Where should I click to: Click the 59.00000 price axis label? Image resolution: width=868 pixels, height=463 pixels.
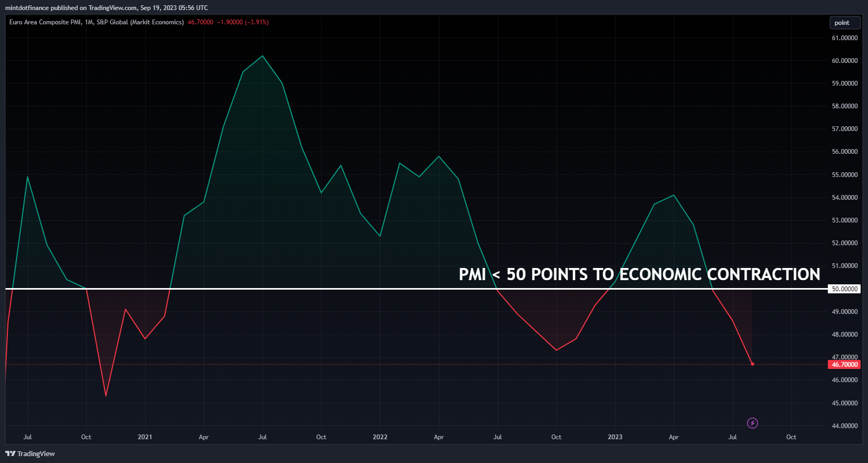pyautogui.click(x=845, y=84)
